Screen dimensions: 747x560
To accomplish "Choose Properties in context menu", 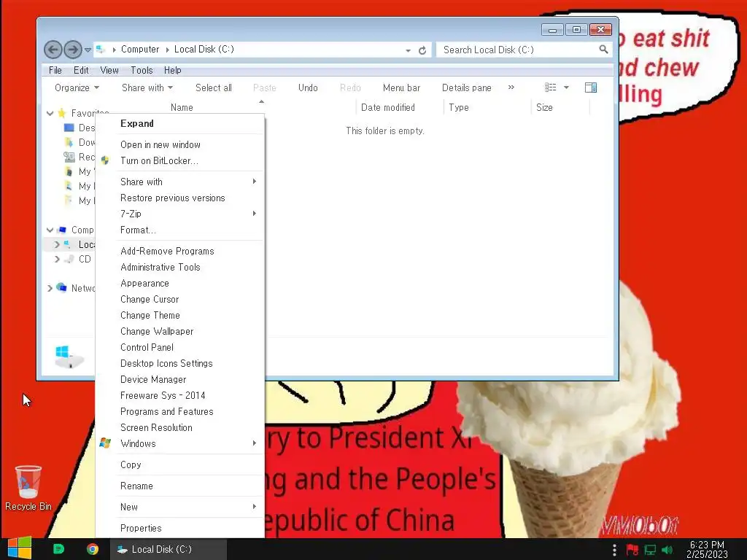I will pos(180,528).
